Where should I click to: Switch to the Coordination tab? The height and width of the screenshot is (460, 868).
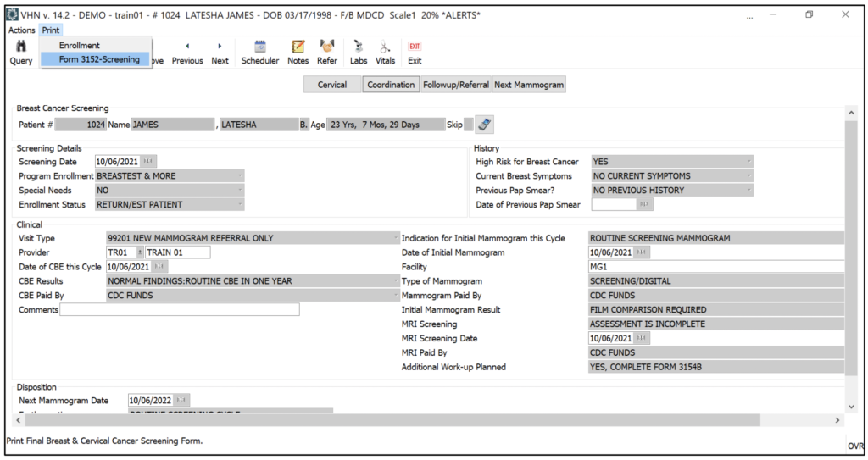click(x=391, y=85)
